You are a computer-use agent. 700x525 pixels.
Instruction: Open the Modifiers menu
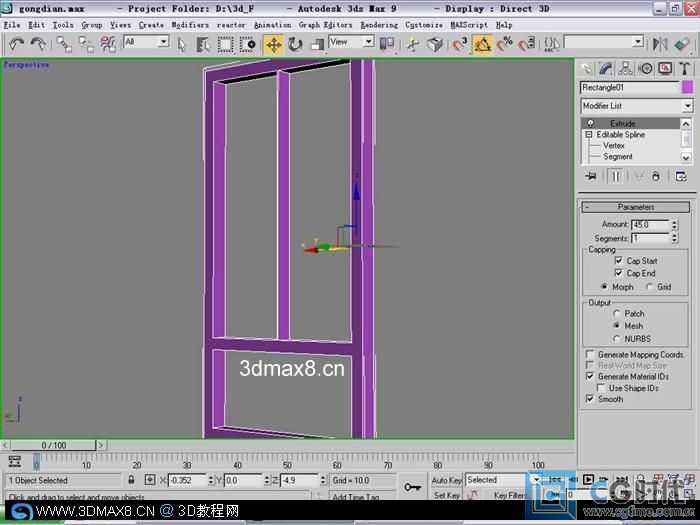click(190, 25)
